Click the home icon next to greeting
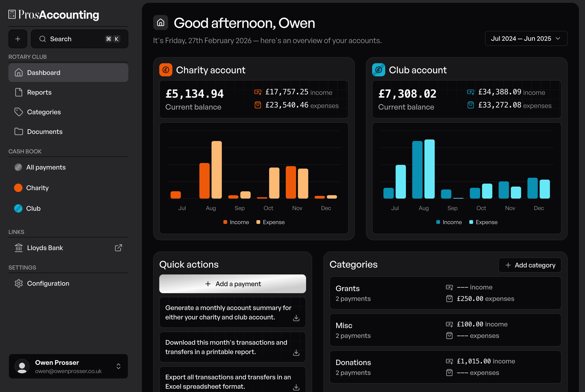This screenshot has height=392, width=585. click(160, 23)
